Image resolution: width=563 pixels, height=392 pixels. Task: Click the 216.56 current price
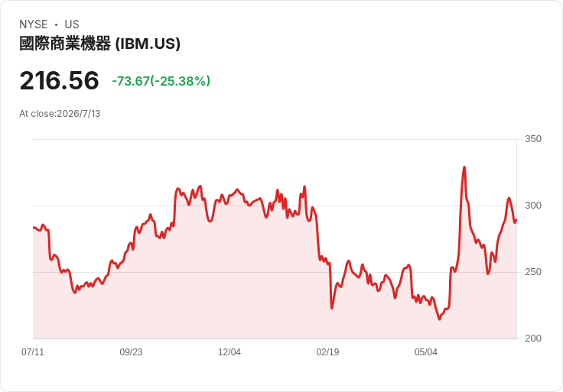[x=59, y=80]
